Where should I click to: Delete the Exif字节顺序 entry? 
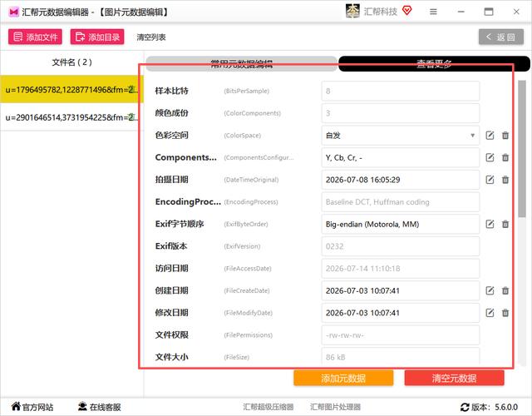coord(505,224)
